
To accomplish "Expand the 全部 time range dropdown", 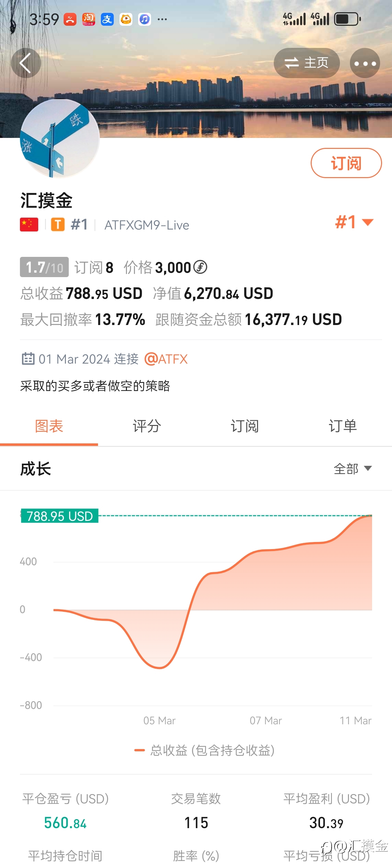I will click(352, 469).
